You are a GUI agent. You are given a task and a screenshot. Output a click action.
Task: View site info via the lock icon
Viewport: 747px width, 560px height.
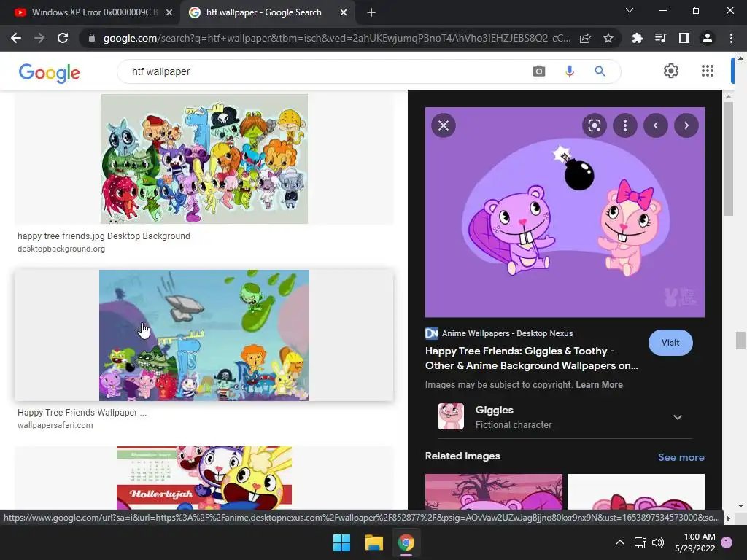point(91,38)
